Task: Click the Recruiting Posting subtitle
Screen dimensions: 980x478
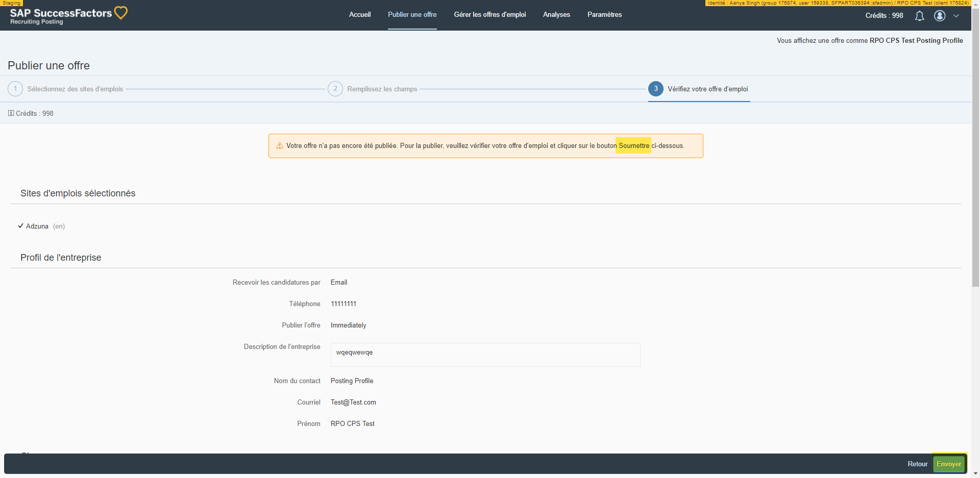Action: pos(37,22)
